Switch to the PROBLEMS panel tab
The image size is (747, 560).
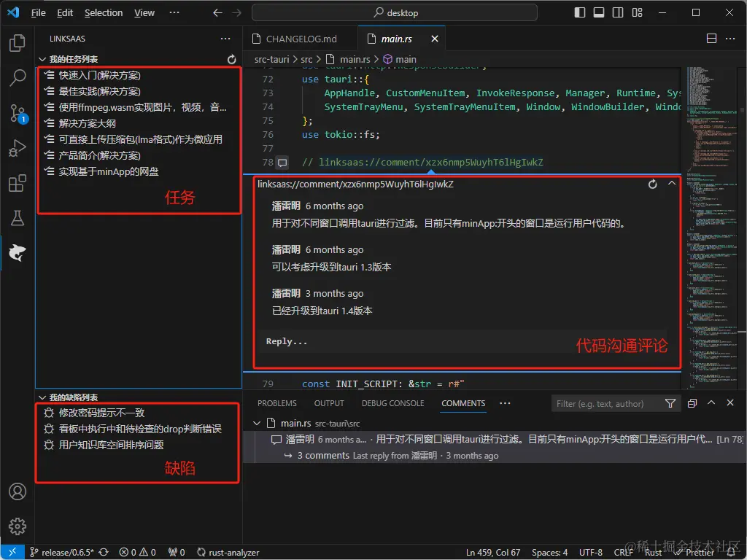click(x=276, y=403)
